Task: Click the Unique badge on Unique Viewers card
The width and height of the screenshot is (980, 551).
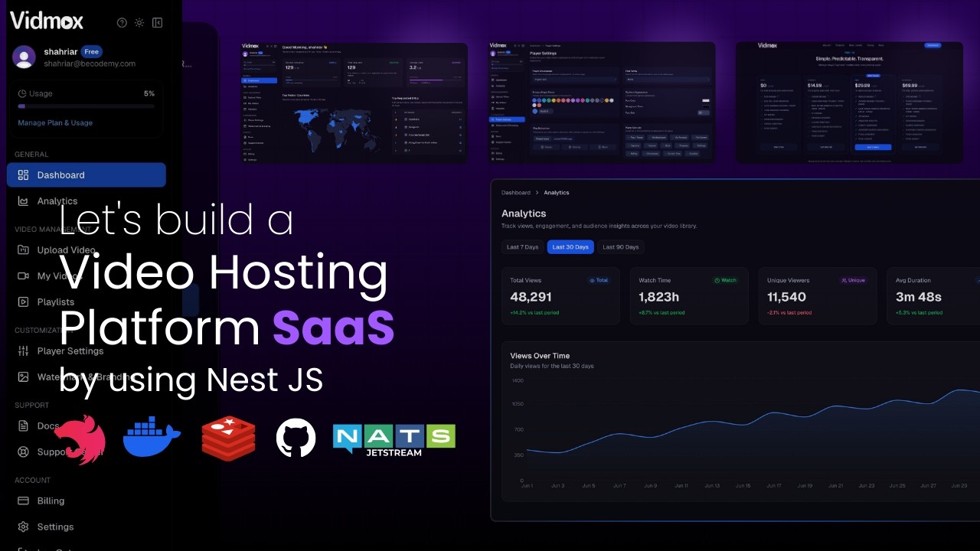Action: tap(854, 280)
